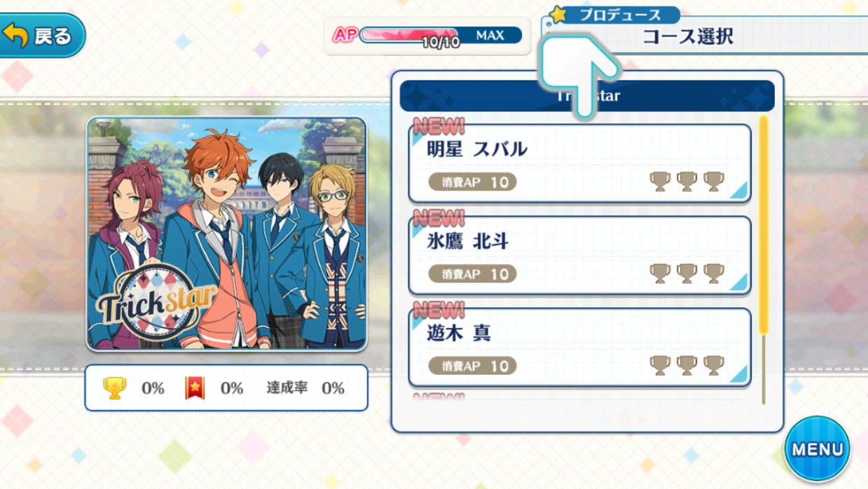This screenshot has height=489, width=868.
Task: Click the プロデュース star label
Action: coord(614,15)
